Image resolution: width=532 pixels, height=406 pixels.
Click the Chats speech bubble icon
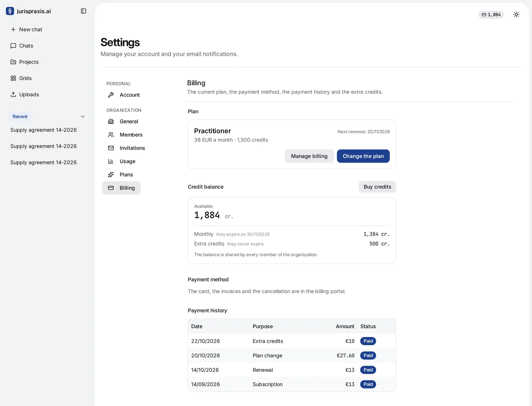[13, 46]
